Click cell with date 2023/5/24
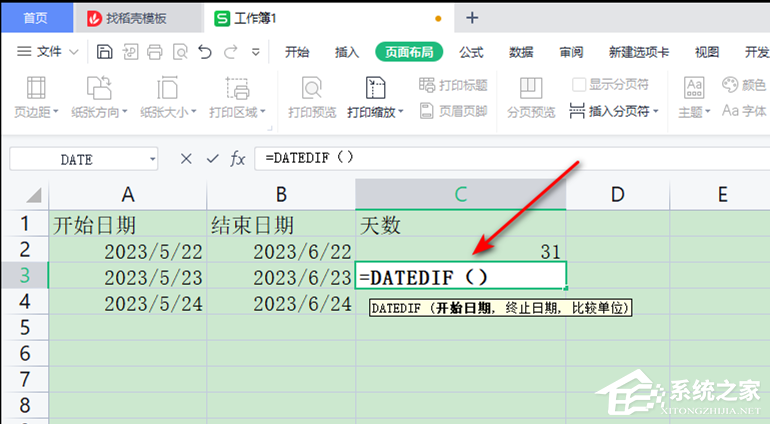This screenshot has width=770, height=424. (128, 303)
